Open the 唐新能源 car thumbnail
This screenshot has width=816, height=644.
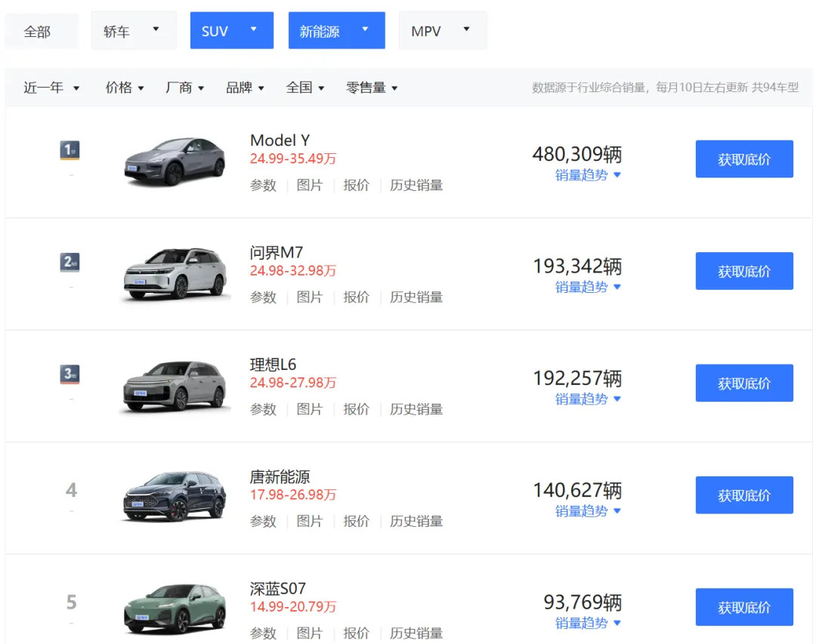point(175,496)
